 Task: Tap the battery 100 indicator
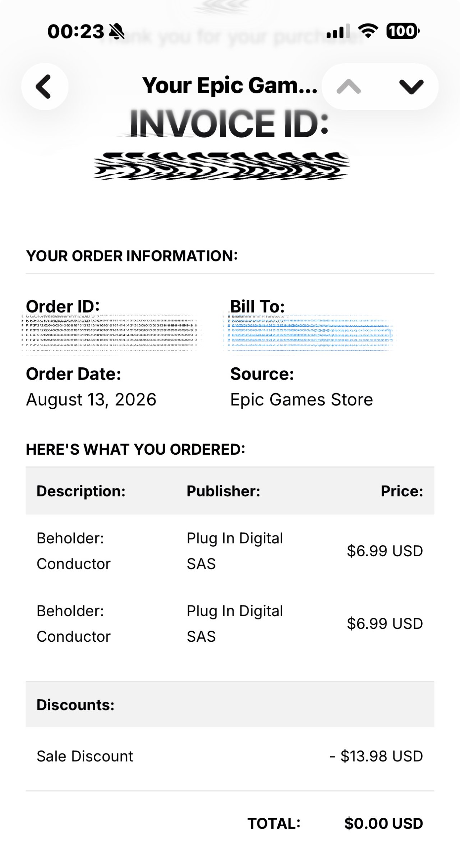click(x=403, y=31)
